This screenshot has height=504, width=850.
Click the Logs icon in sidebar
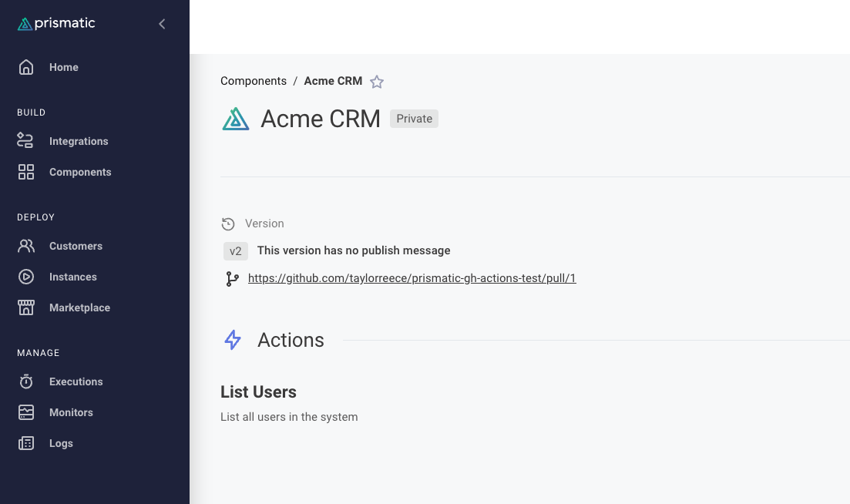coord(26,443)
